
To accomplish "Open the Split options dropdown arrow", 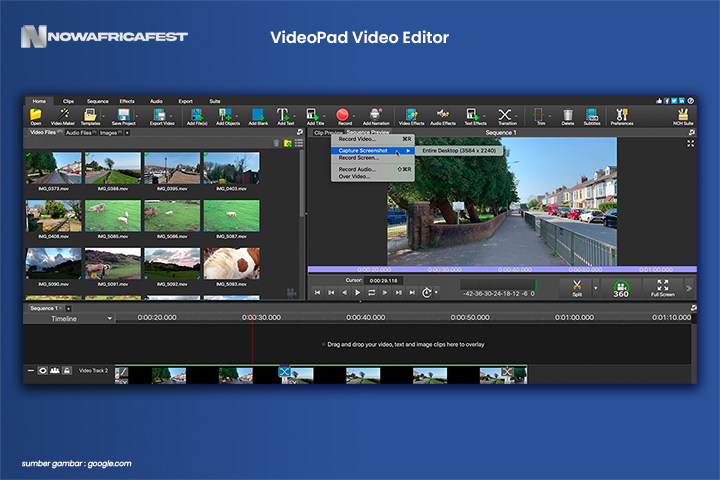I will [596, 288].
